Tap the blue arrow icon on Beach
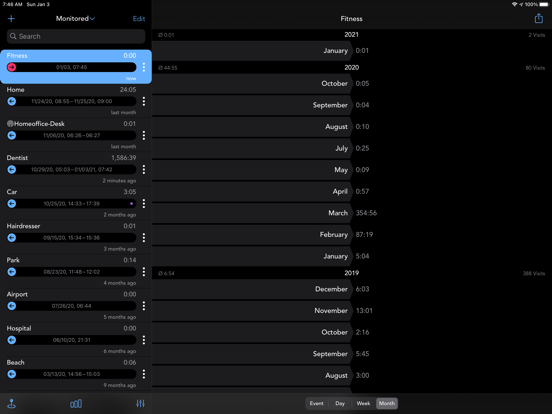 12,374
